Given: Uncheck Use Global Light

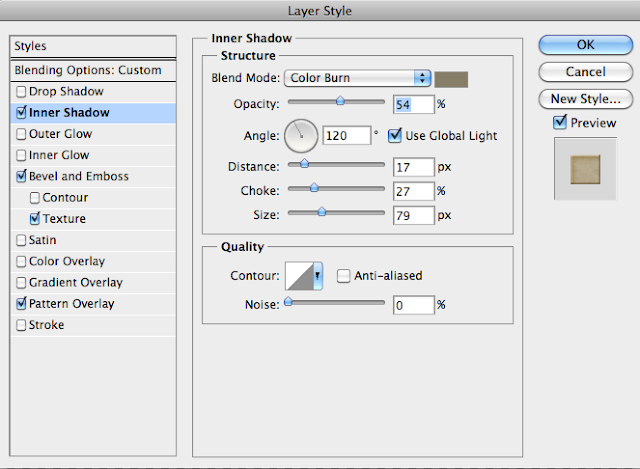Looking at the screenshot, I should [394, 135].
